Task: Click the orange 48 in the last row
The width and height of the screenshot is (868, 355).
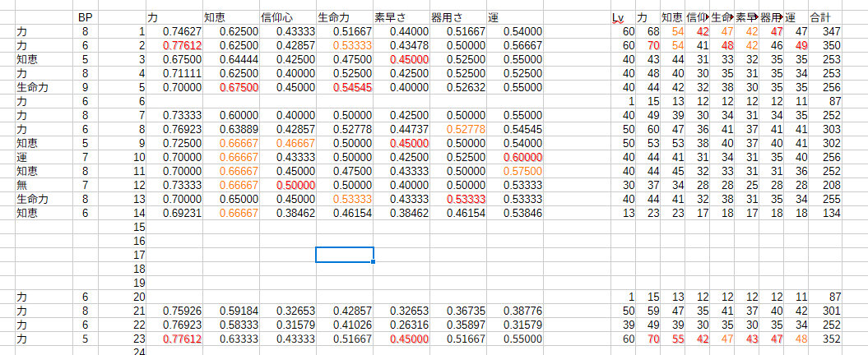Action: point(795,339)
